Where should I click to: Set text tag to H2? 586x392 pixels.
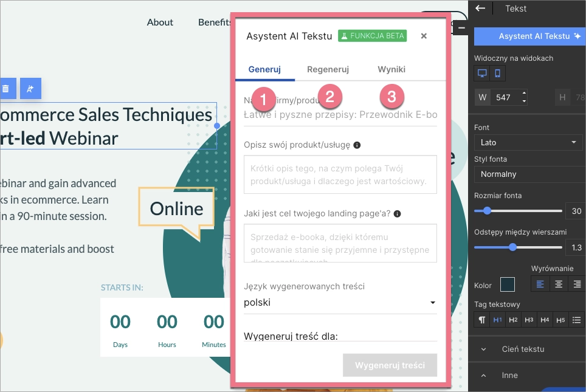[513, 320]
